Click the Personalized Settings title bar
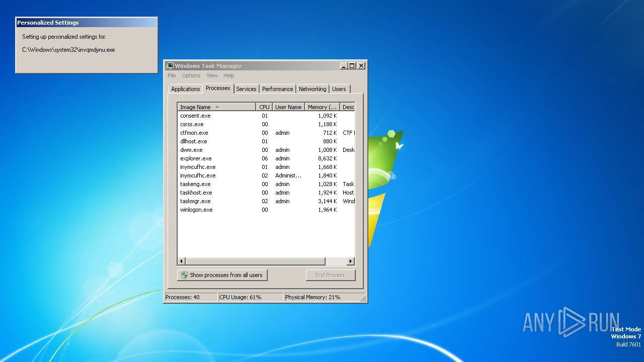644x362 pixels. click(87, 23)
